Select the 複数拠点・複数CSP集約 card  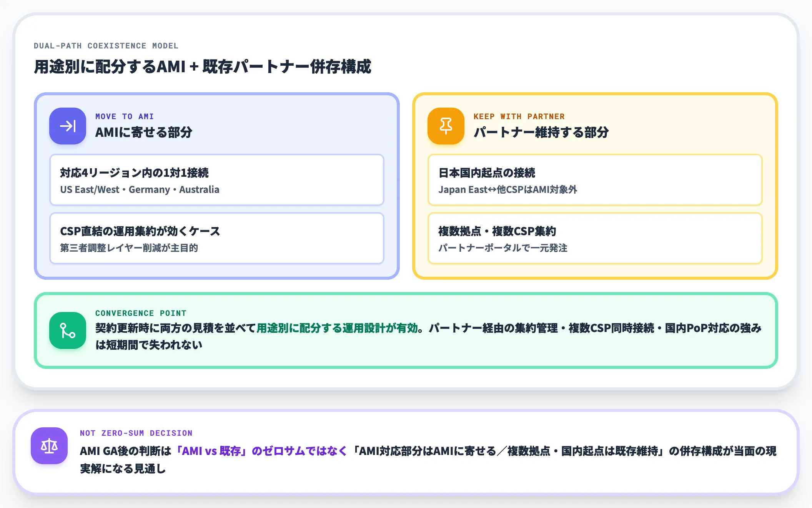tap(595, 238)
